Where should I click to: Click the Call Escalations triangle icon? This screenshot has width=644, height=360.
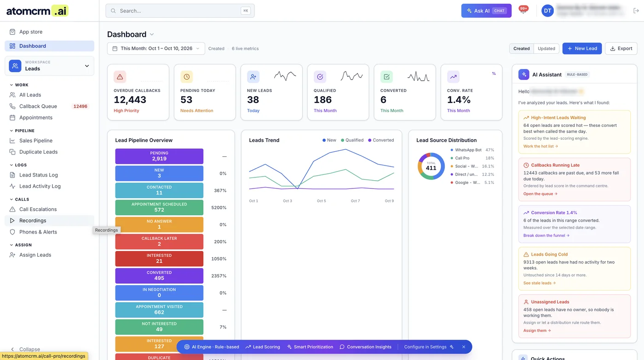click(12, 209)
